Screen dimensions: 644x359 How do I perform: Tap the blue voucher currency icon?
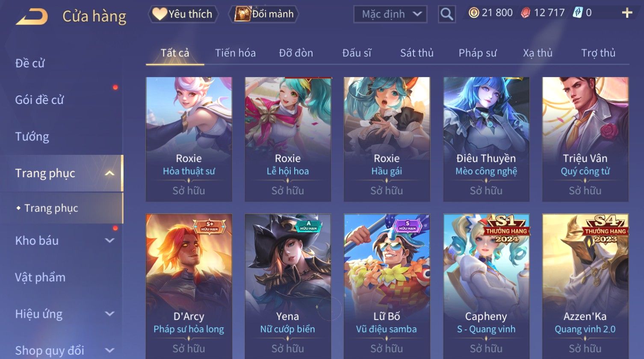click(x=578, y=13)
